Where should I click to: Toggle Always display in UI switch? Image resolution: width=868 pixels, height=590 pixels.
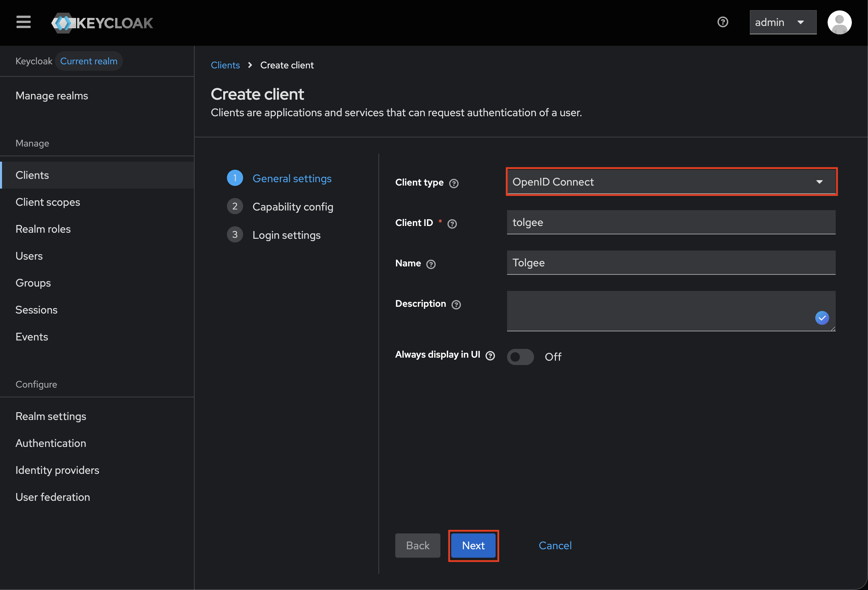520,357
